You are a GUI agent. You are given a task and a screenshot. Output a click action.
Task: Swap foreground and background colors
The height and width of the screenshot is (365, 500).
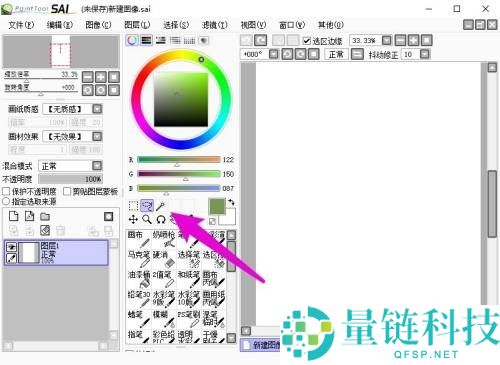click(231, 202)
